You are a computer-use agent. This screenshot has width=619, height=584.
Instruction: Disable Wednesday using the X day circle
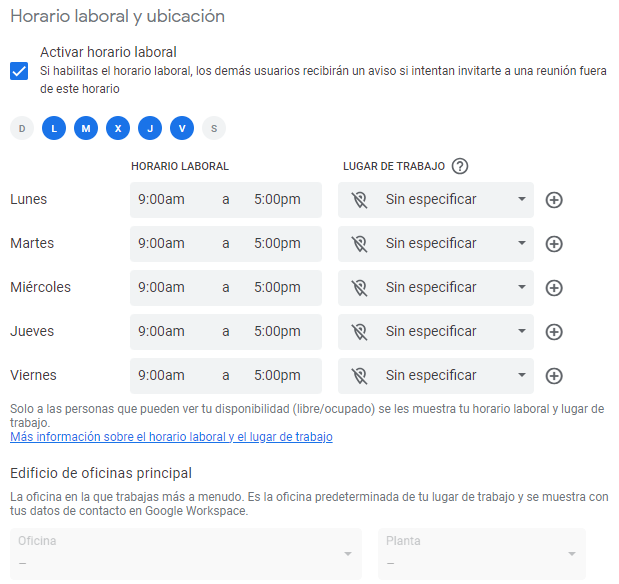(118, 128)
